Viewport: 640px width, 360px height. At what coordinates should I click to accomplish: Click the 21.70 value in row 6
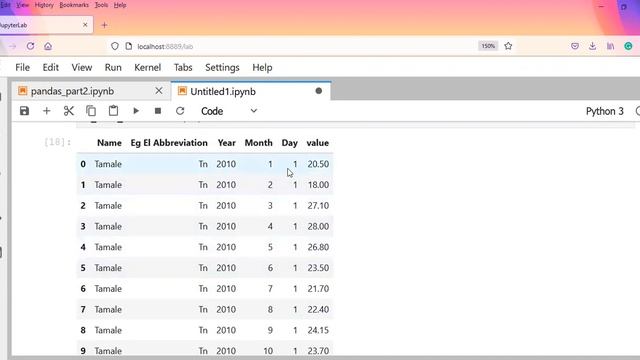pos(318,289)
